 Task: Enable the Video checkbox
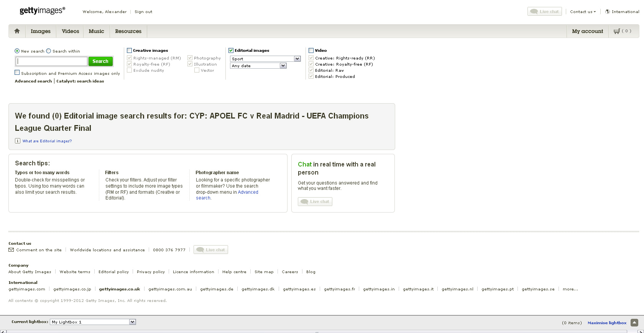pos(311,50)
